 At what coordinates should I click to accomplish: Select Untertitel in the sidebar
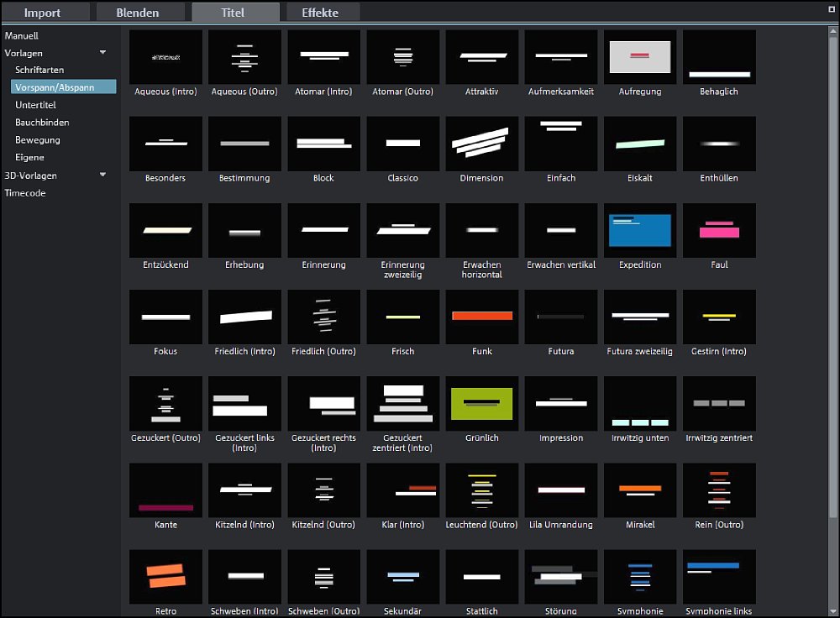(35, 105)
